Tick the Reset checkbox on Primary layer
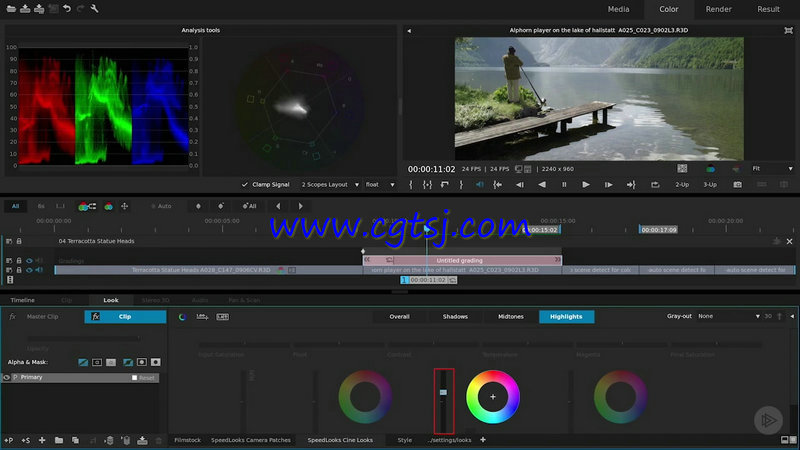This screenshot has width=800, height=450. click(x=135, y=378)
